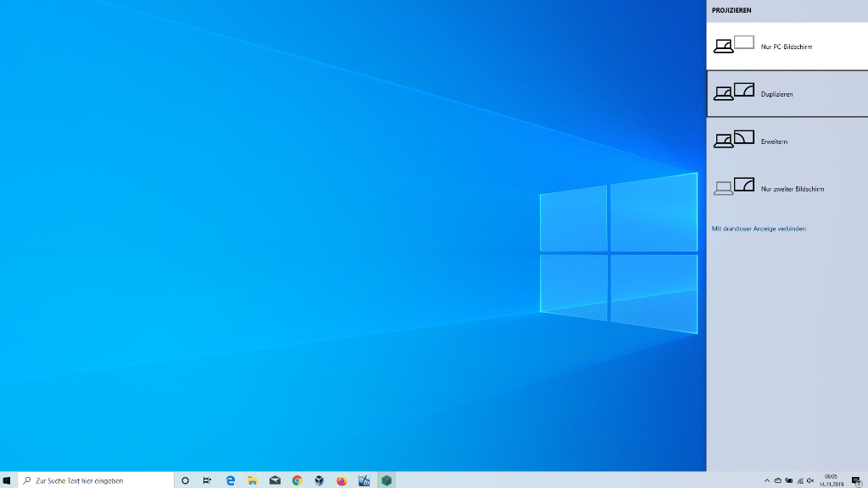The width and height of the screenshot is (868, 488).
Task: Click the extend-screens icon beside Erweitern
Action: [x=733, y=139]
